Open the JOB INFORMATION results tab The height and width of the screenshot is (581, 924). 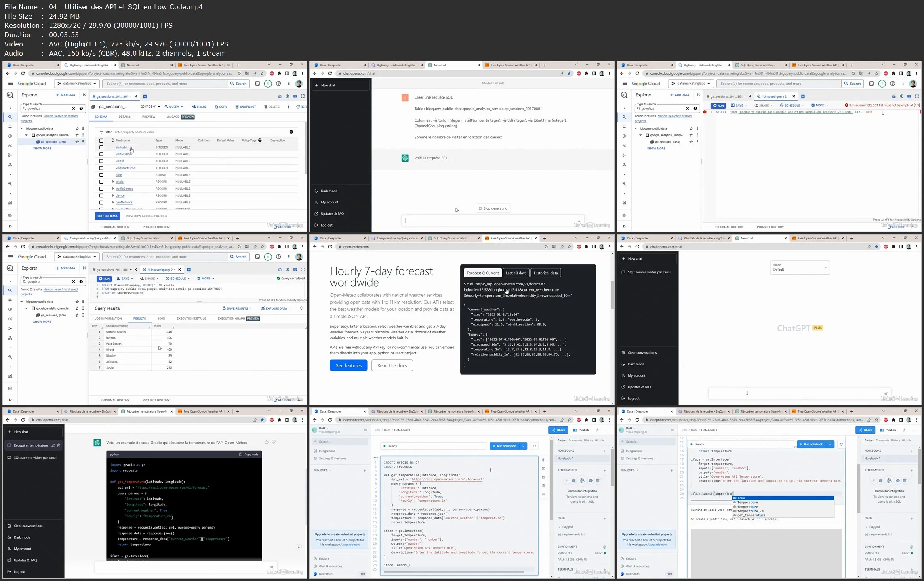(108, 319)
